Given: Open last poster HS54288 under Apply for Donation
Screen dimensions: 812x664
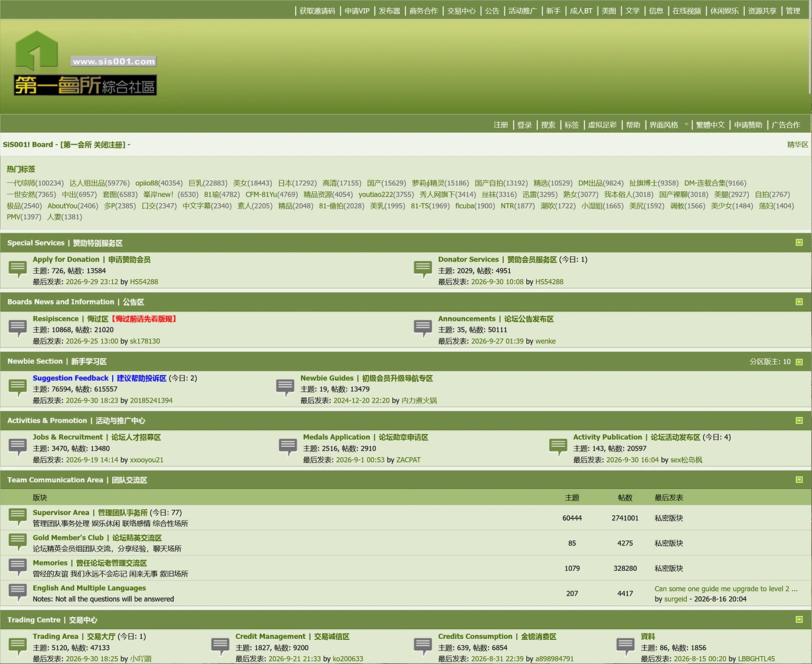Looking at the screenshot, I should pyautogui.click(x=144, y=282).
